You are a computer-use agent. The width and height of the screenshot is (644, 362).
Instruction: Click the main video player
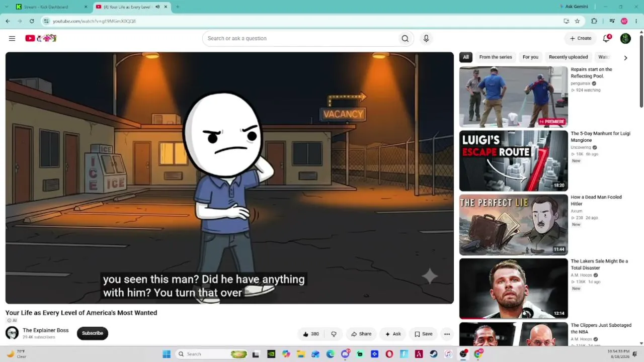229,178
